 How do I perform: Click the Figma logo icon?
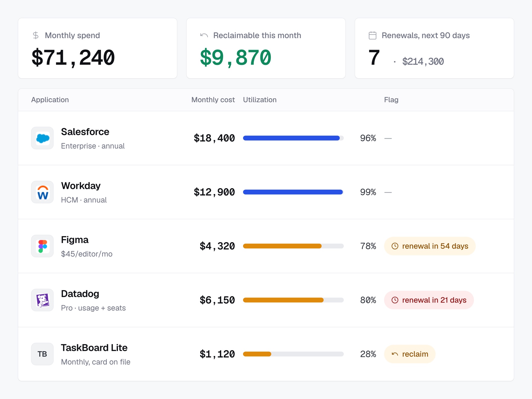coord(42,246)
